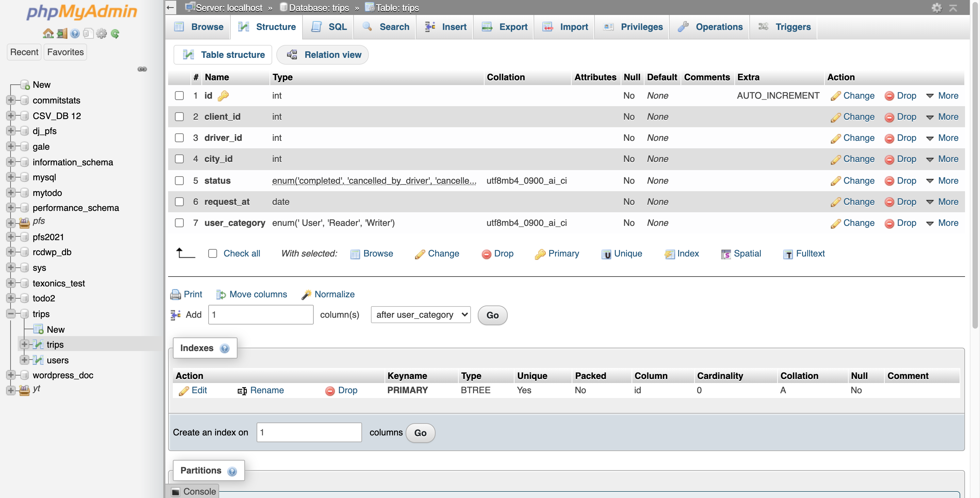Click the Print icon below the table
The width and height of the screenshot is (980, 498).
point(175,294)
